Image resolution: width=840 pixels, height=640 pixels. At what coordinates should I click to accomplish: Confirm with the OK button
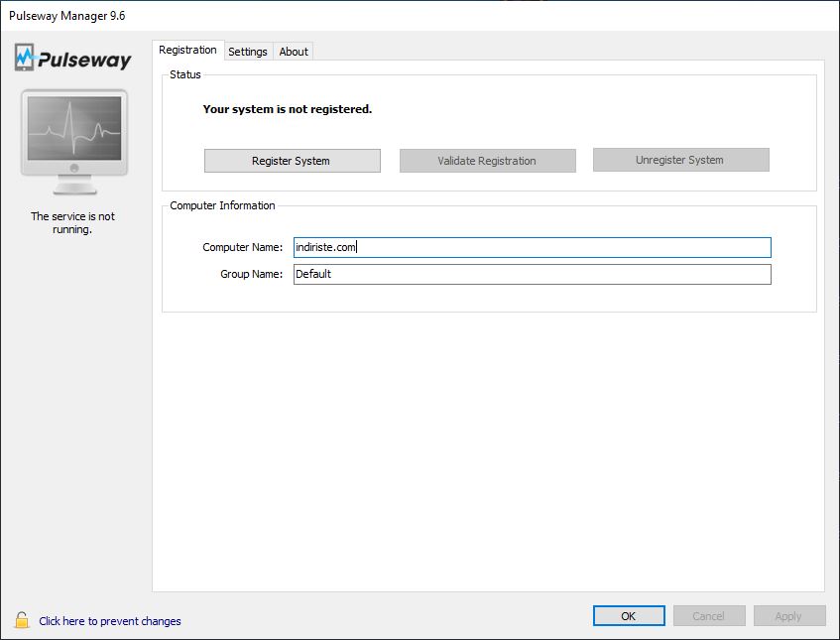click(629, 616)
